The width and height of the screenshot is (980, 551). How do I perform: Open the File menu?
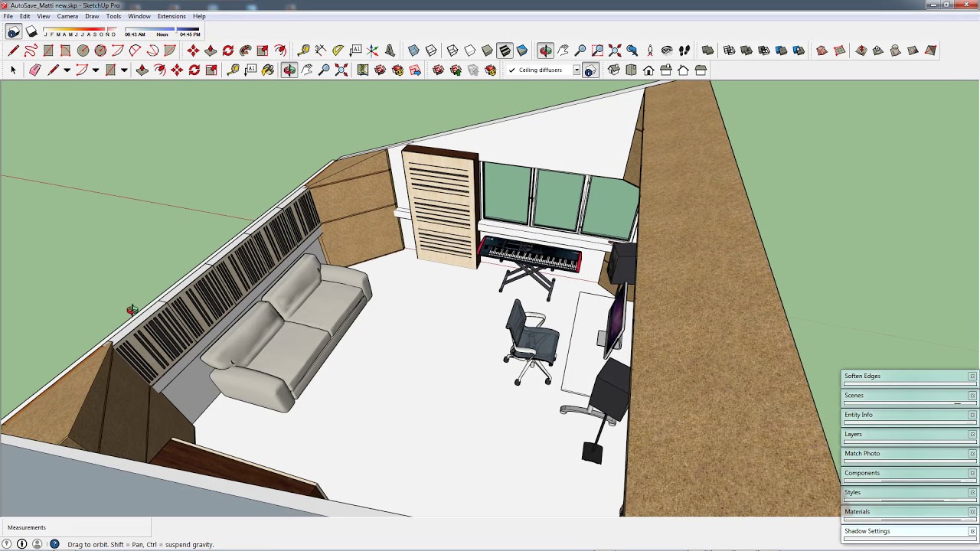pyautogui.click(x=8, y=16)
